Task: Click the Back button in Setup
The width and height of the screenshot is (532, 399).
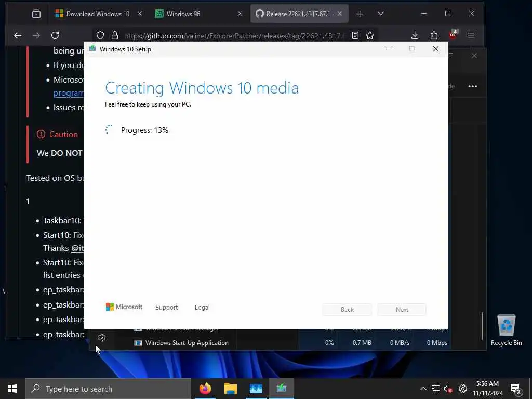Action: point(347,310)
